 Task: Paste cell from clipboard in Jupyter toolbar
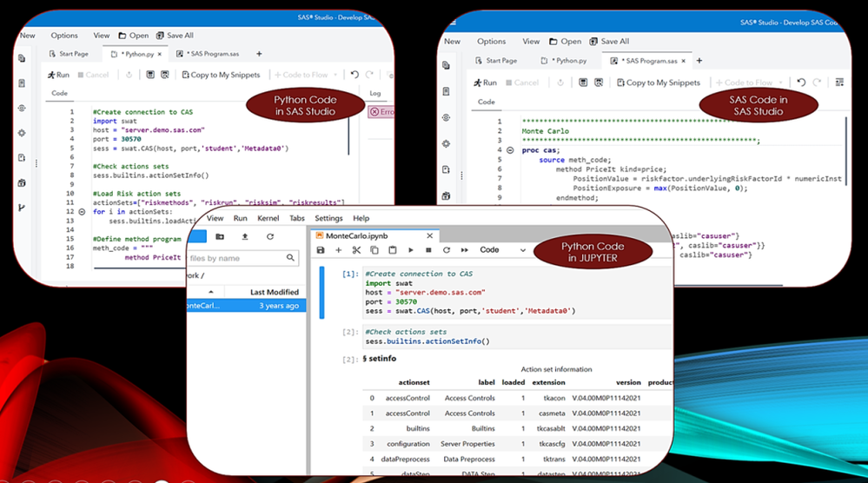click(x=393, y=250)
